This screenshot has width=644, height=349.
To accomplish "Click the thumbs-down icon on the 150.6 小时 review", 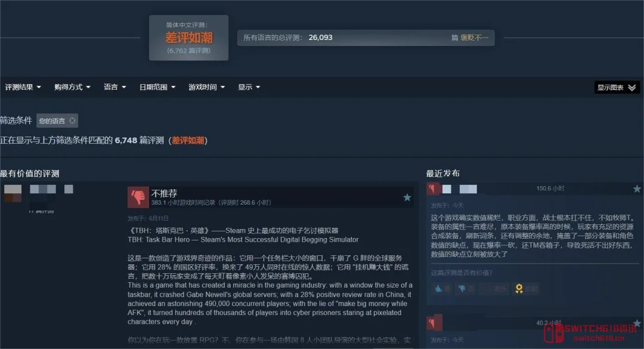I will [x=434, y=189].
